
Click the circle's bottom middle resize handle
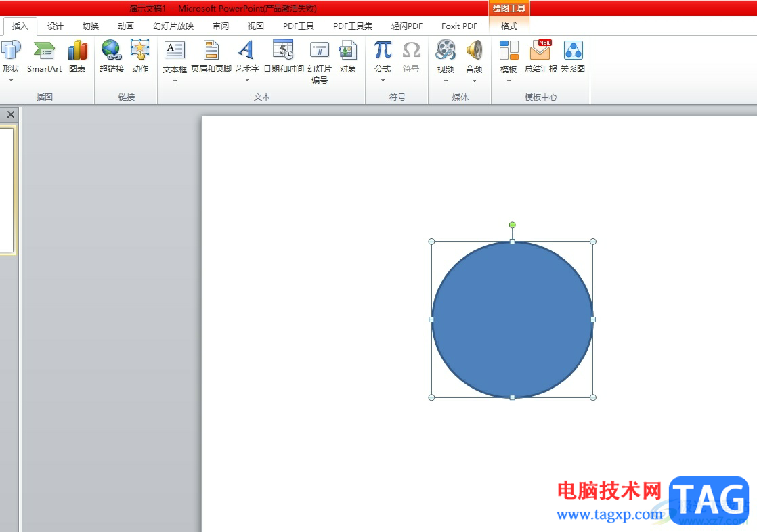(513, 397)
